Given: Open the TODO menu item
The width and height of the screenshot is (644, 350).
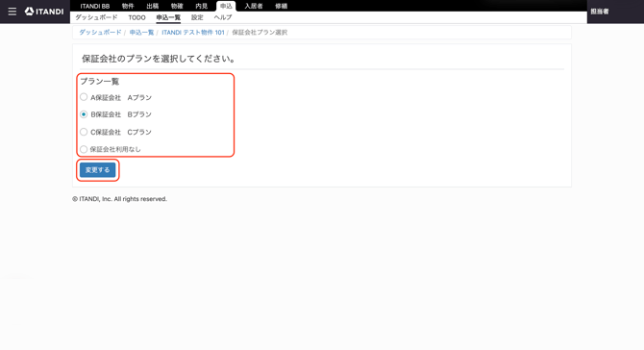Looking at the screenshot, I should tap(136, 17).
